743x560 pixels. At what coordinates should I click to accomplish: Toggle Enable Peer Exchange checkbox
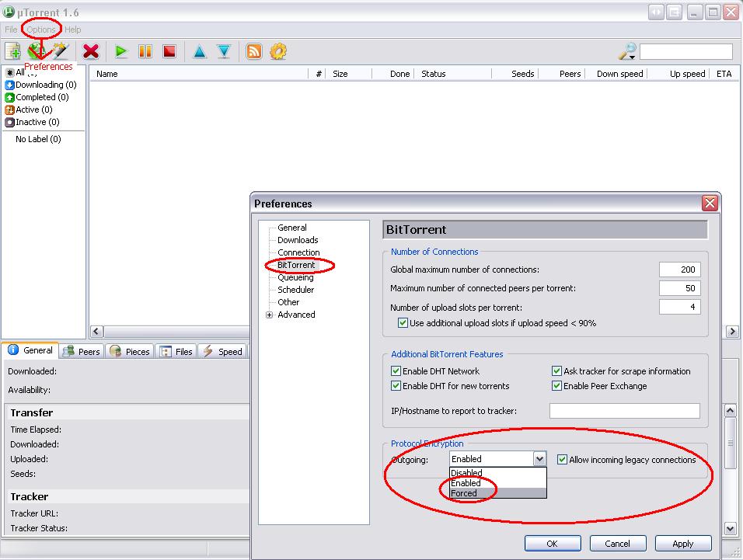point(556,386)
